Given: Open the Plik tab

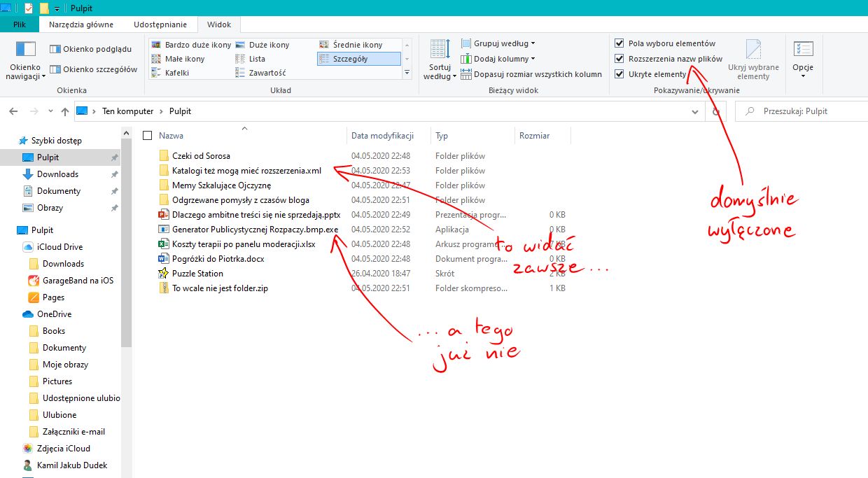Looking at the screenshot, I should (x=20, y=24).
